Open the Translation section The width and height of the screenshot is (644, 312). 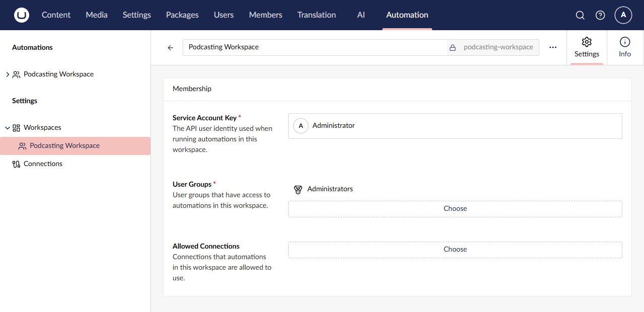316,15
